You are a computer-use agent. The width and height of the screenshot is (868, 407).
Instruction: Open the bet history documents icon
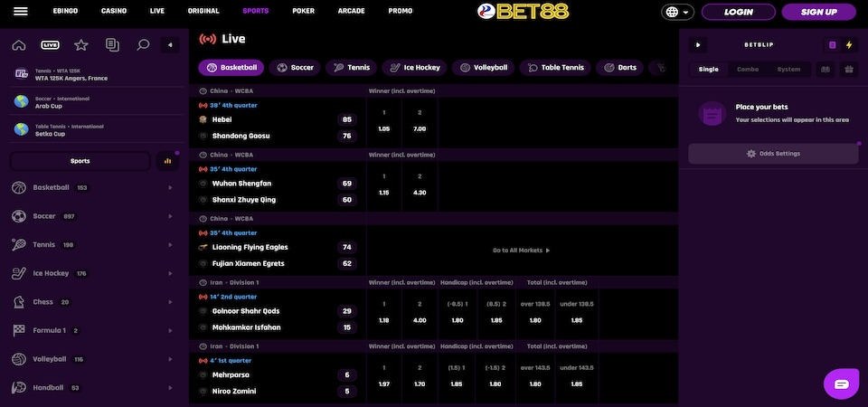112,45
